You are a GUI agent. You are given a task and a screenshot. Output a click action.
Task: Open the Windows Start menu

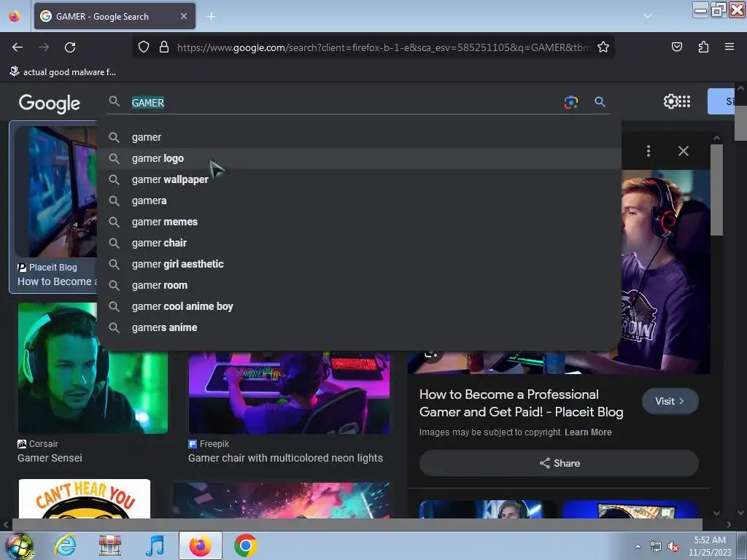tap(19, 546)
